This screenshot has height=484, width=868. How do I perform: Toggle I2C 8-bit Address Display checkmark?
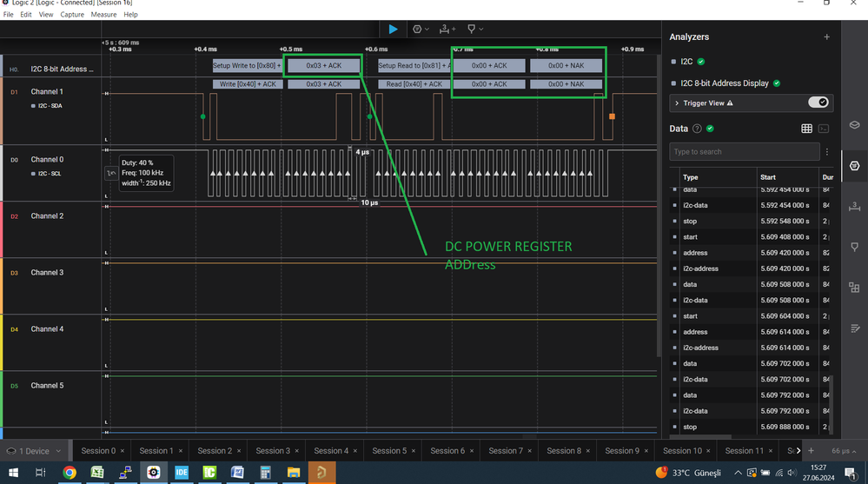click(777, 83)
